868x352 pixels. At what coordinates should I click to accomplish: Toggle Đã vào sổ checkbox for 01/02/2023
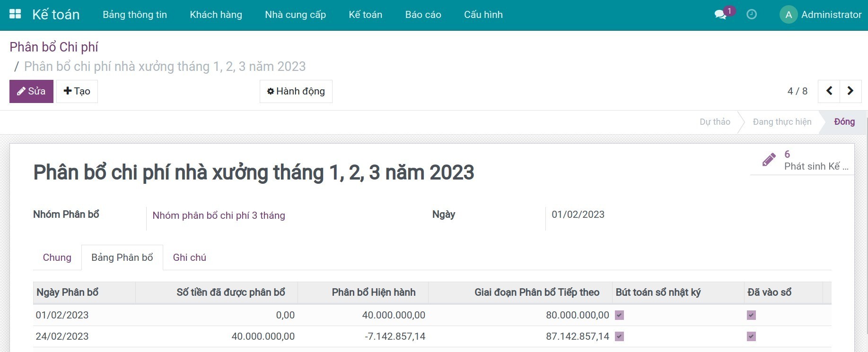tap(751, 315)
